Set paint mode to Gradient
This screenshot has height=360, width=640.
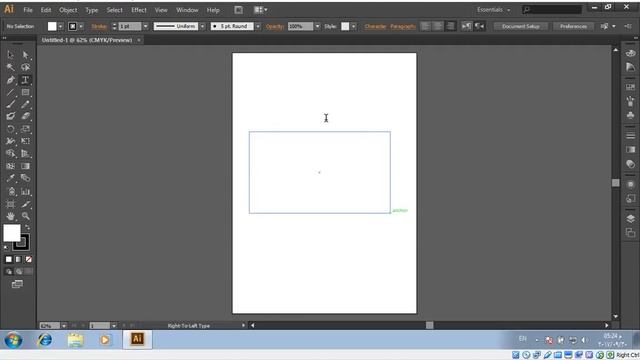point(18,260)
